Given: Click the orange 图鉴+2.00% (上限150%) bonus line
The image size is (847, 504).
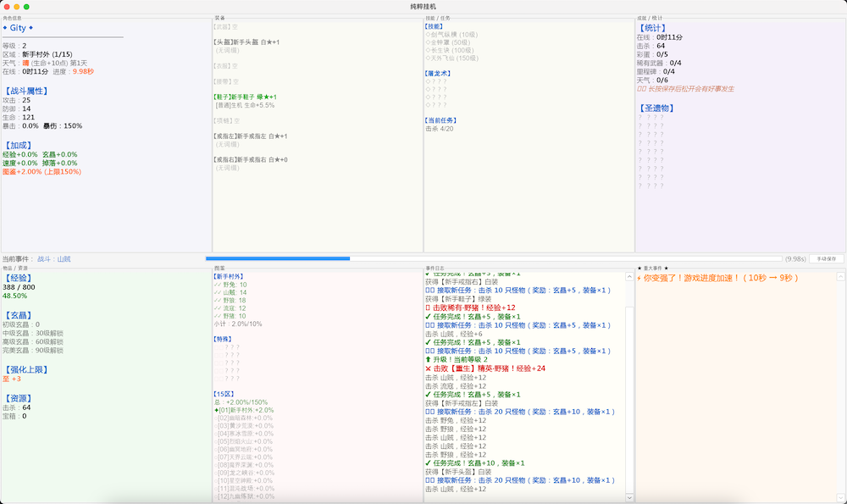Looking at the screenshot, I should (42, 172).
